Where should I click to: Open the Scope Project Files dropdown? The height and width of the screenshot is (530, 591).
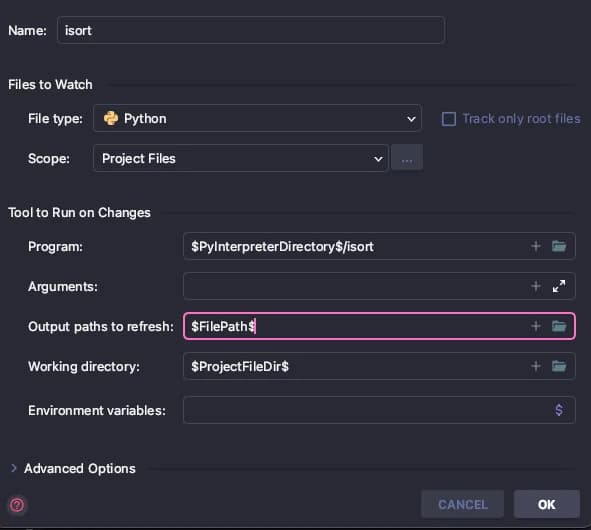240,158
